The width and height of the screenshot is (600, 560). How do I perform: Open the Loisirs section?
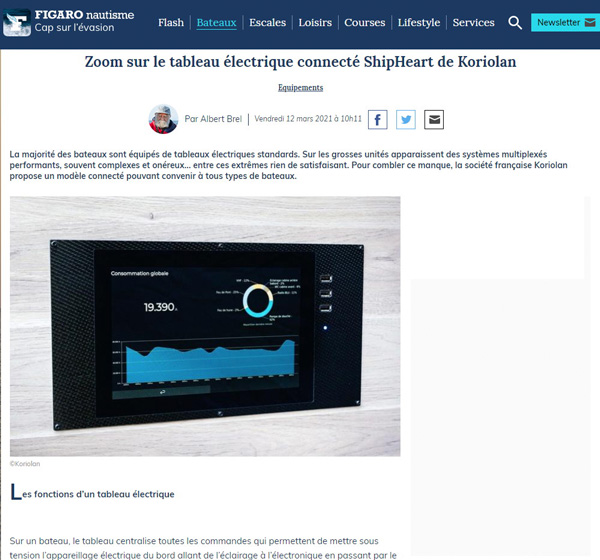click(x=315, y=22)
